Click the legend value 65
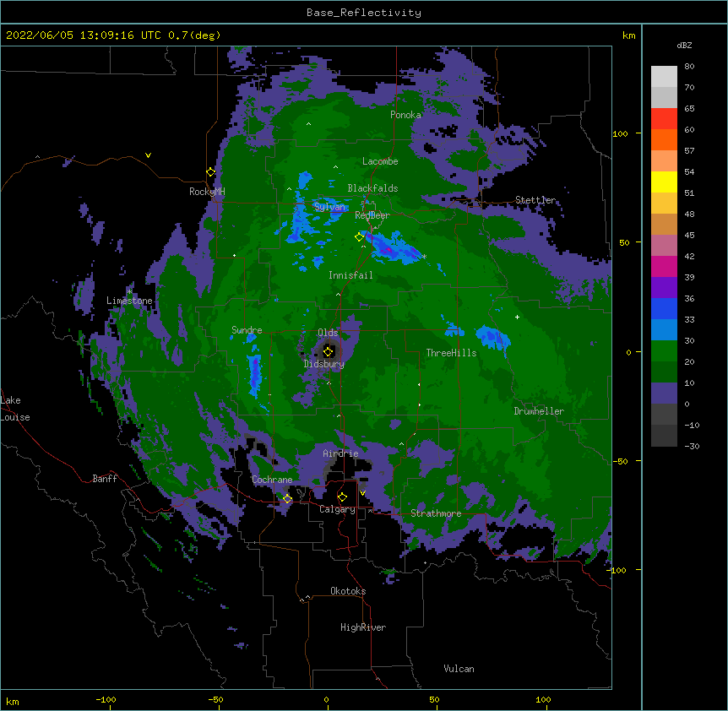The width and height of the screenshot is (728, 711). coord(689,108)
